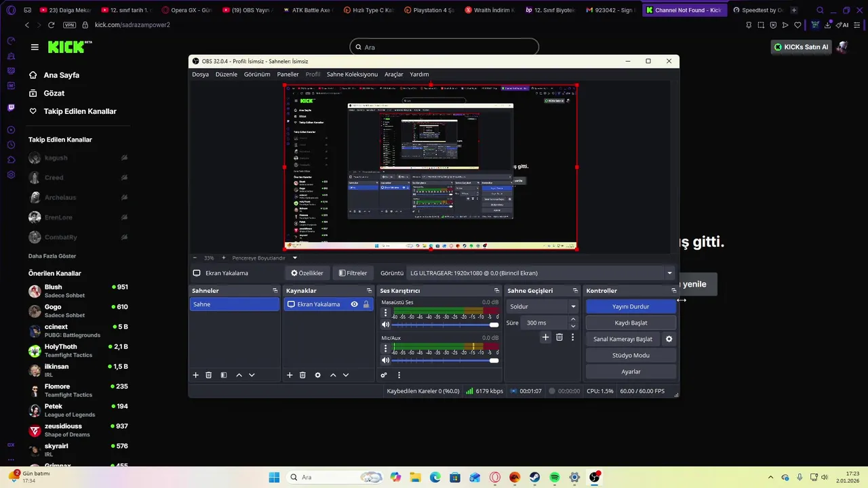Move the scene down in the Sahneler panel

(x=252, y=375)
